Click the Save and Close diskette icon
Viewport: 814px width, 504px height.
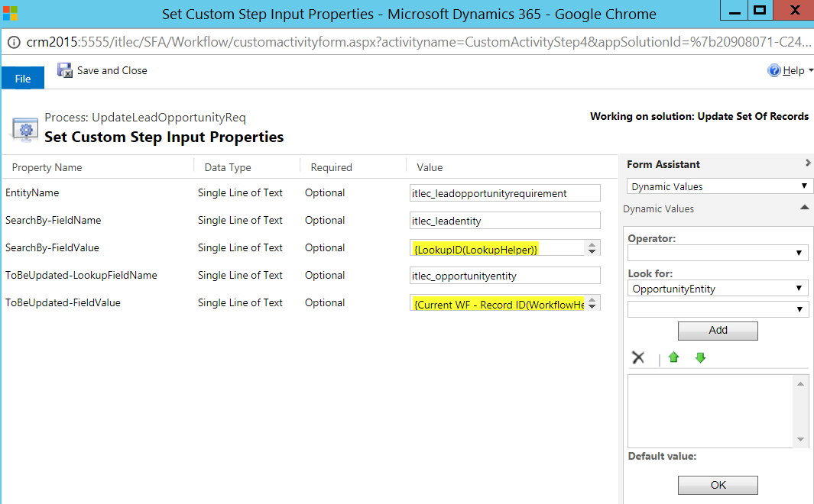65,70
